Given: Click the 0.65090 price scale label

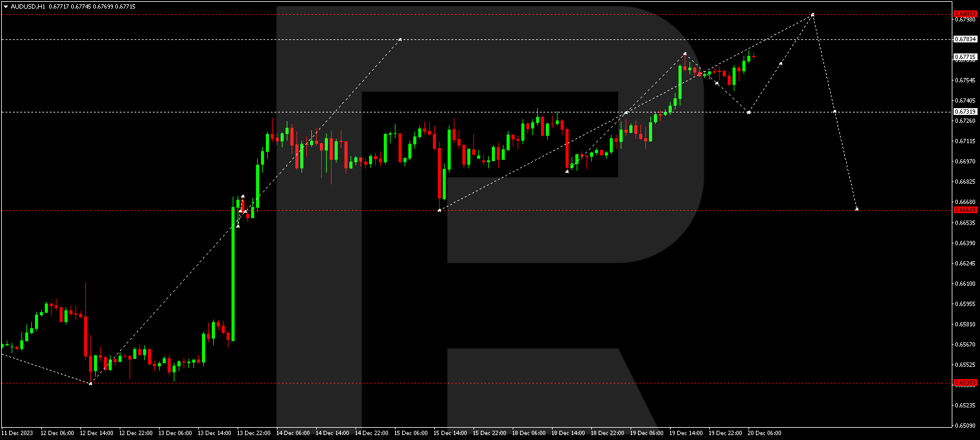Looking at the screenshot, I should click(x=965, y=425).
